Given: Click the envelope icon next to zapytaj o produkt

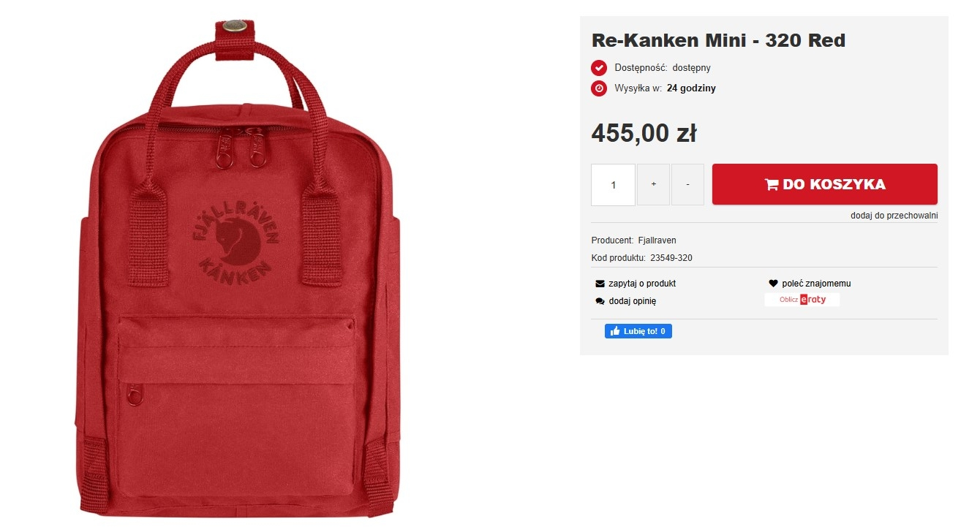Looking at the screenshot, I should pos(600,284).
